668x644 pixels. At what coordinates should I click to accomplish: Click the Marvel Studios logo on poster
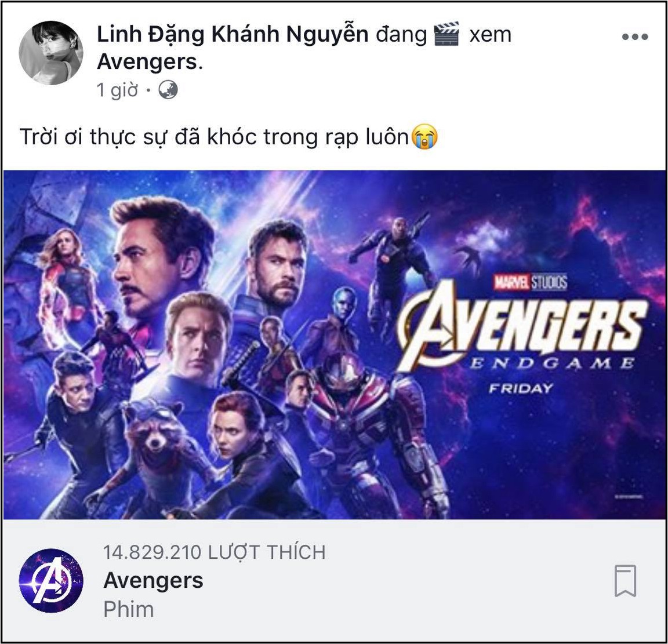click(x=530, y=283)
